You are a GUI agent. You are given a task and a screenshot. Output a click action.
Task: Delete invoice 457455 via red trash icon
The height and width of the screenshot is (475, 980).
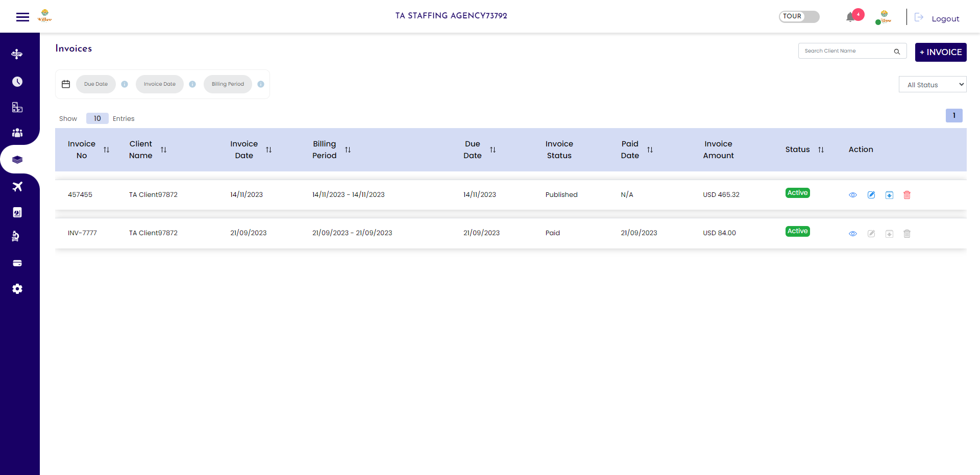[907, 195]
